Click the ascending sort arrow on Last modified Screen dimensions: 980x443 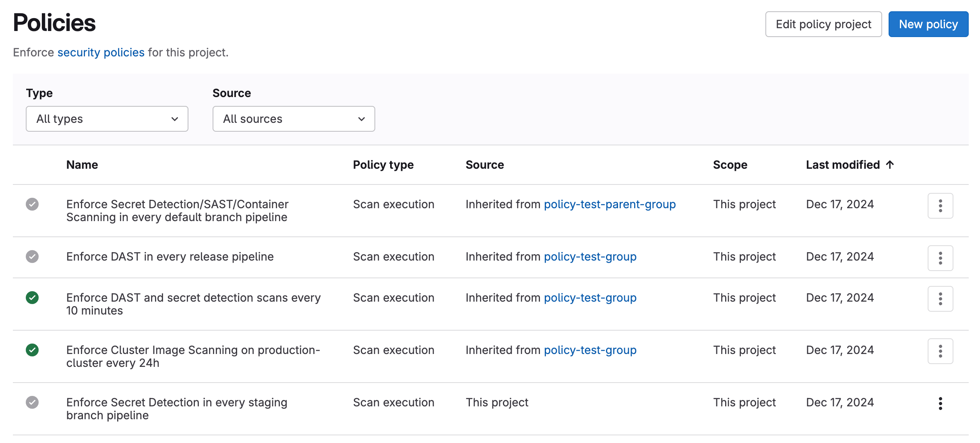889,164
